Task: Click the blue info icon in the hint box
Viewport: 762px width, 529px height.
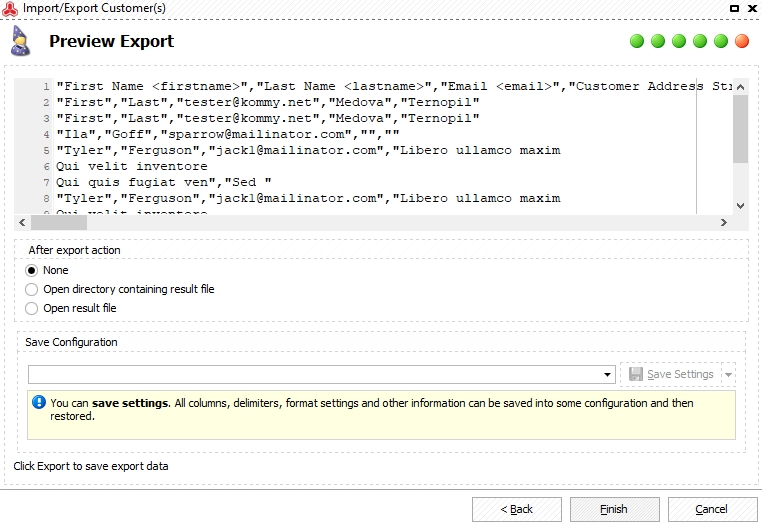Action: [x=39, y=402]
